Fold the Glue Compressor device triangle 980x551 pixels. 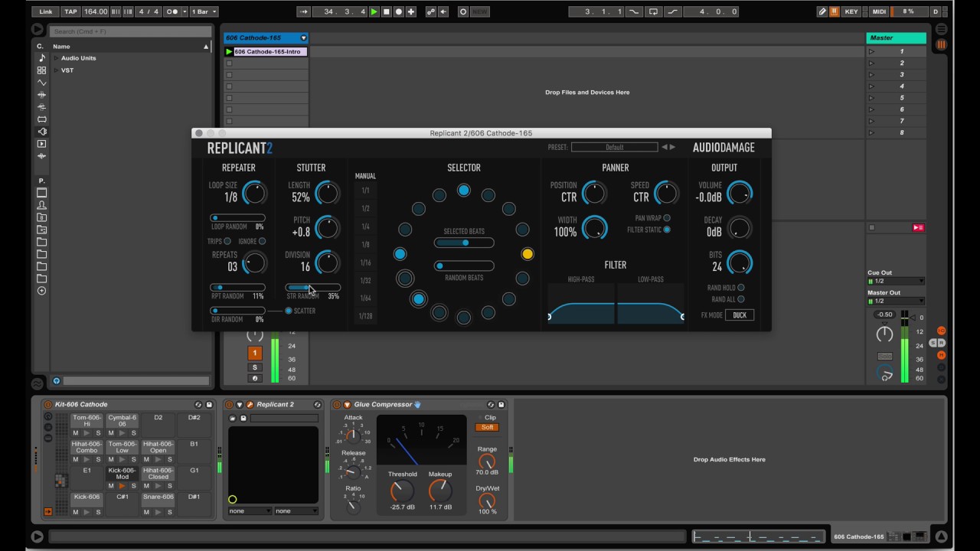tap(347, 404)
